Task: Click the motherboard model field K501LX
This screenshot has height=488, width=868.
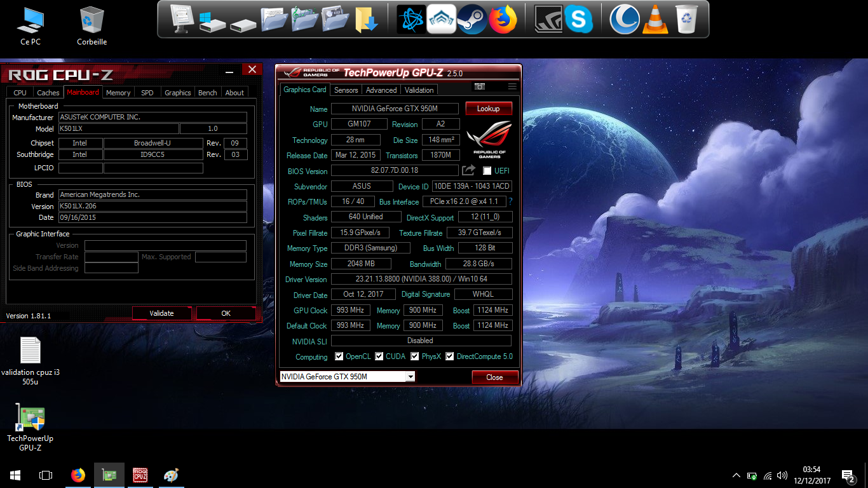Action: click(x=119, y=129)
